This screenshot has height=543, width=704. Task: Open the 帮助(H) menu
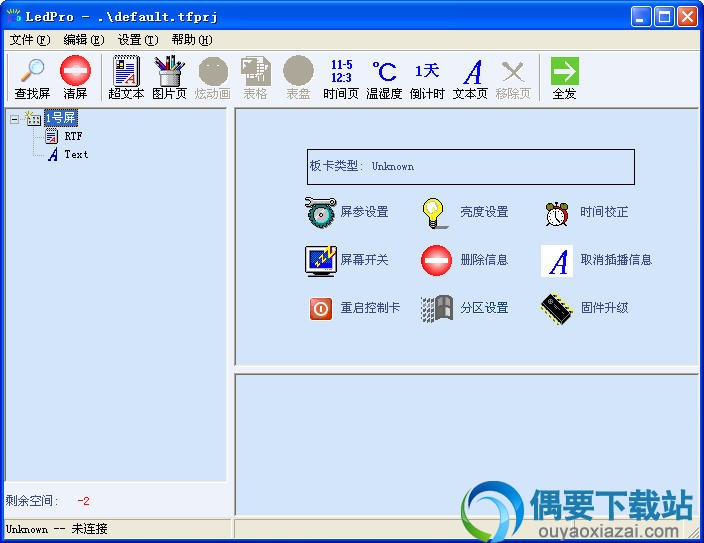pyautogui.click(x=192, y=40)
